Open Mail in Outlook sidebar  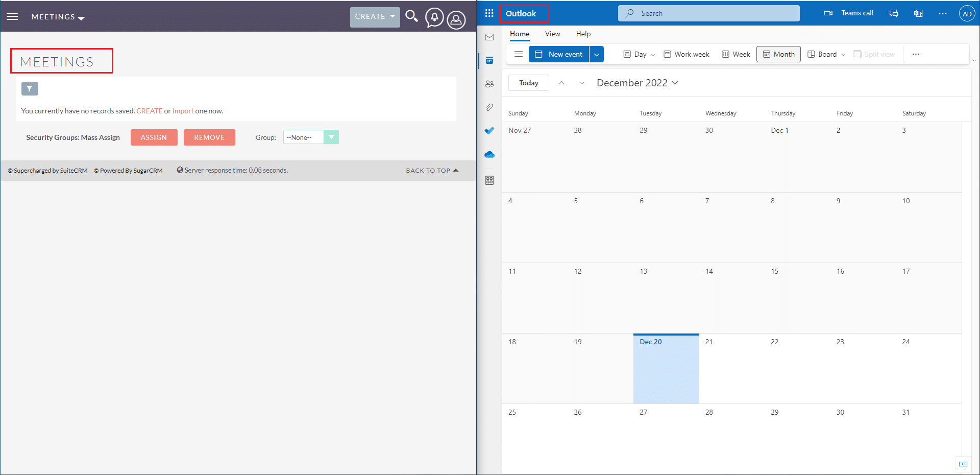pos(489,37)
